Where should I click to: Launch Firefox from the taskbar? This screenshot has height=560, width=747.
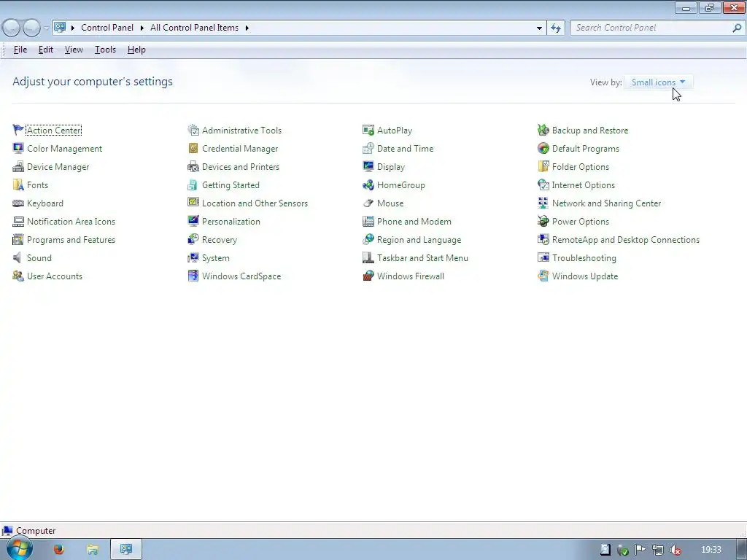[x=58, y=549]
